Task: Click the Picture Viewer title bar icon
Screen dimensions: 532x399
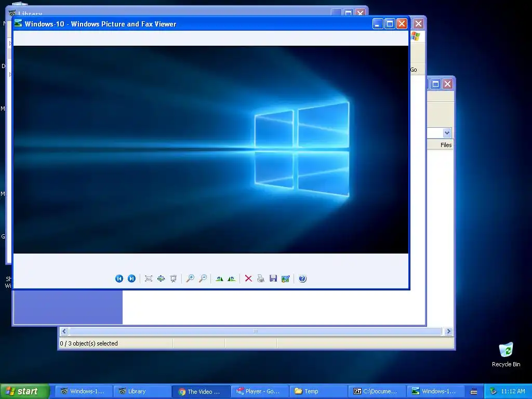Action: click(x=18, y=23)
